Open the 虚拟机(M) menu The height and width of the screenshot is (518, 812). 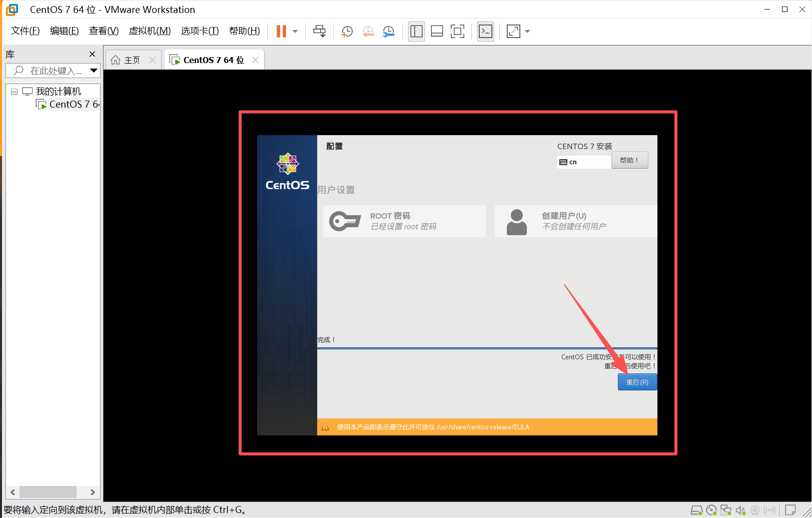tap(150, 31)
